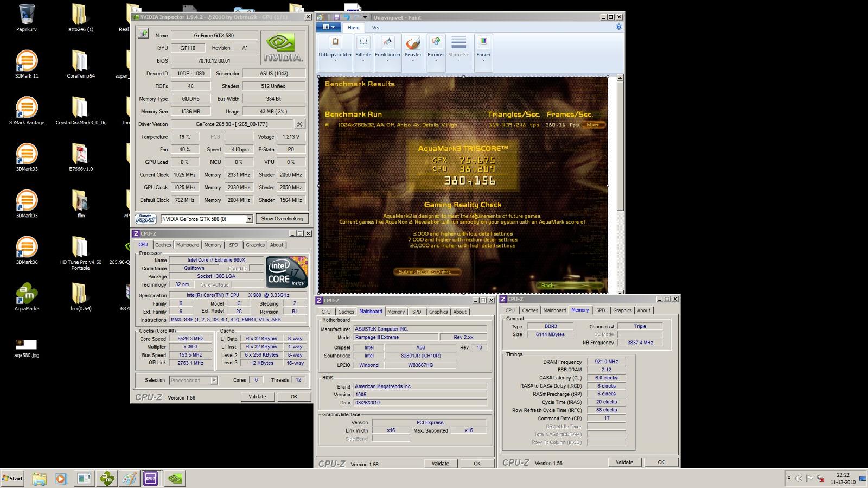Open SPD tab in the left CPU-Z window

[x=233, y=245]
